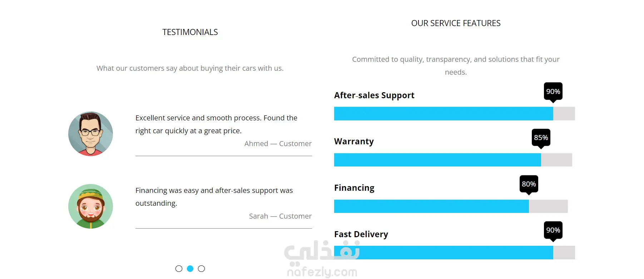644x279 pixels.
Task: Select the first testimonial carousel dot
Action: pos(179,269)
